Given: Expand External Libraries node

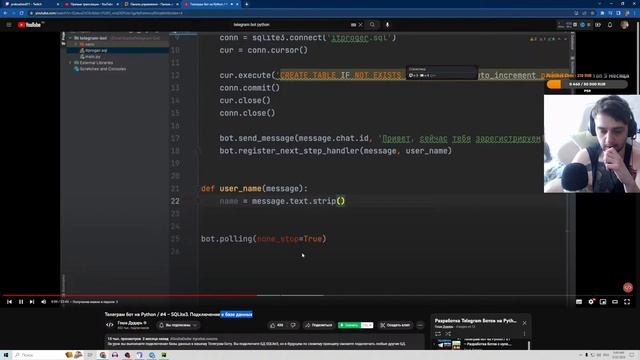Looking at the screenshot, I should 70,62.
